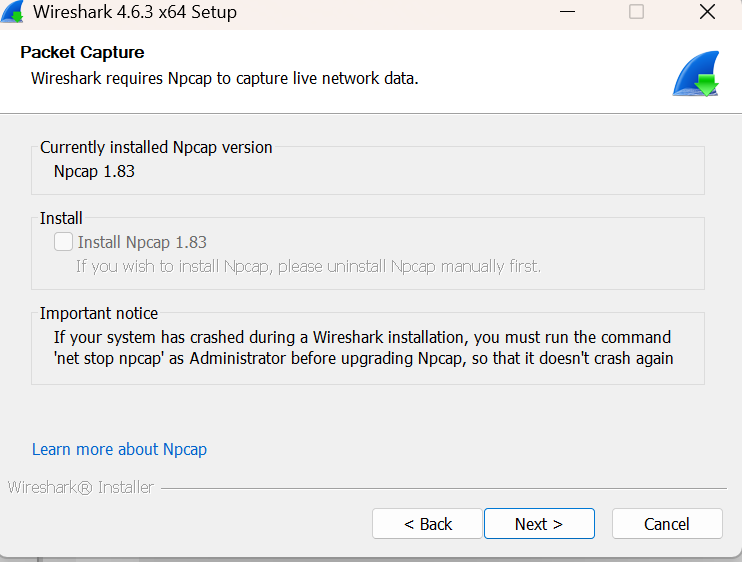Click the 'net stop npcap' notice text
The width and height of the screenshot is (742, 562).
(363, 348)
